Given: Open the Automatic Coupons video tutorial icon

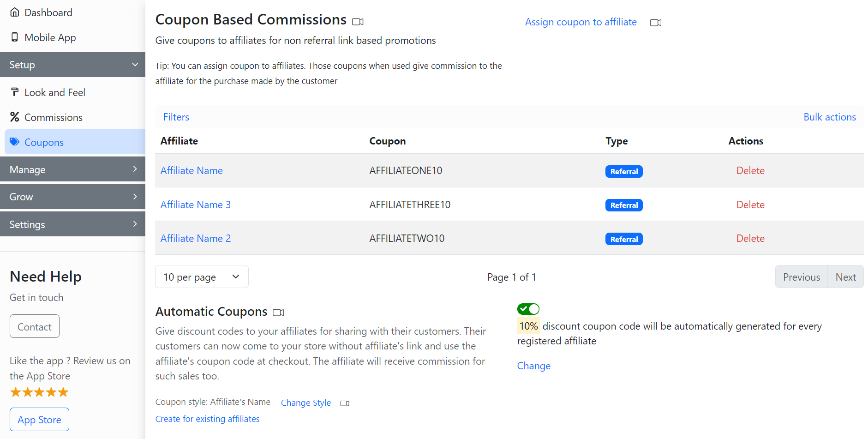Looking at the screenshot, I should [278, 313].
